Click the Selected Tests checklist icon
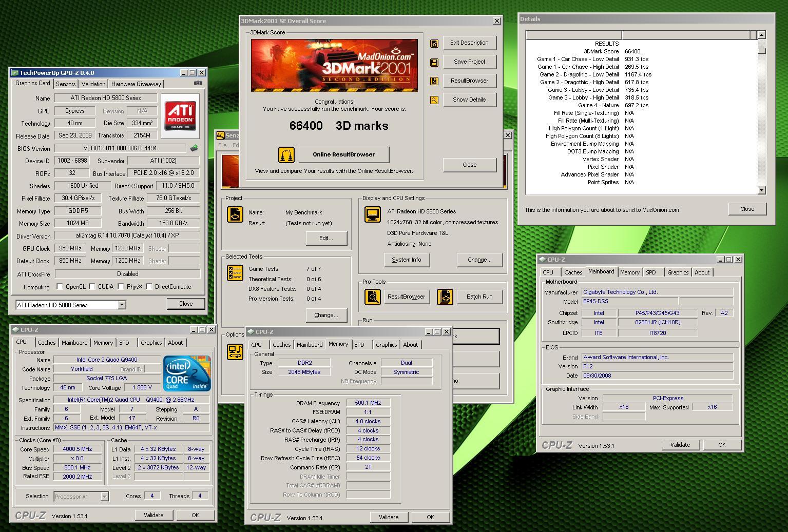The image size is (788, 532). 235,272
